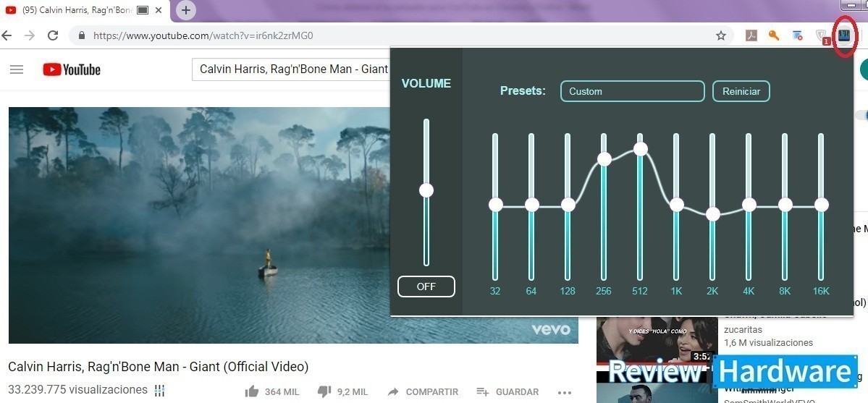Click the 2K band slider handle

(713, 213)
